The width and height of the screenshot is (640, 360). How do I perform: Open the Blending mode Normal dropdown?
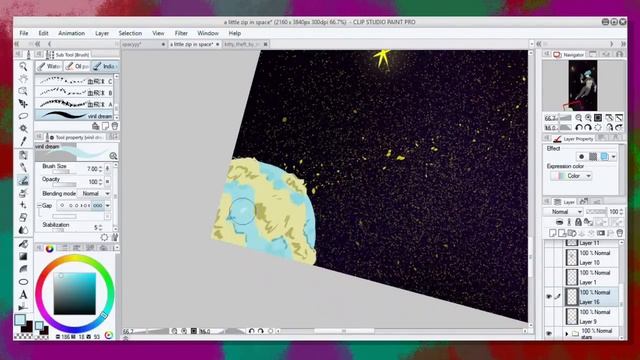point(95,193)
